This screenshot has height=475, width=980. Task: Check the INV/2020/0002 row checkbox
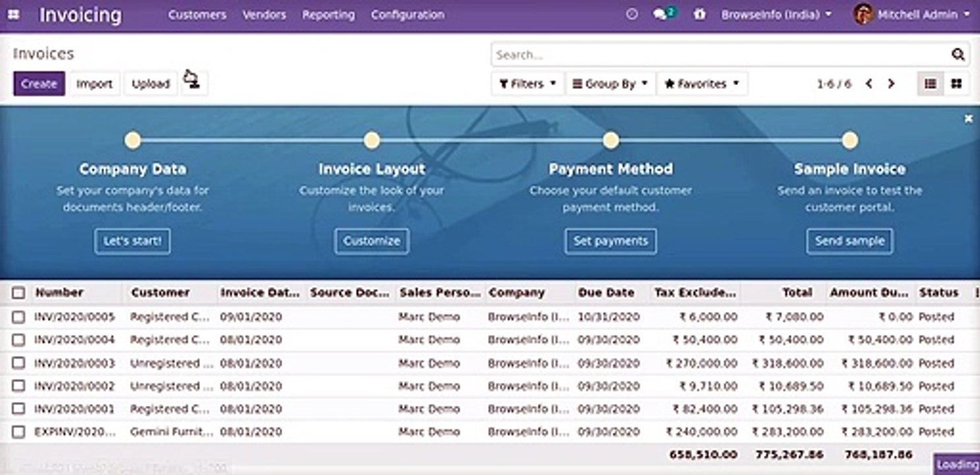point(18,386)
